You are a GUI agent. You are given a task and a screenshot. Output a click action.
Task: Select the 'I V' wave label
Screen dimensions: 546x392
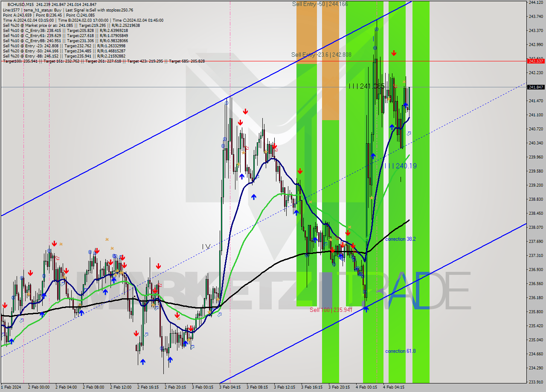[x=206, y=247]
